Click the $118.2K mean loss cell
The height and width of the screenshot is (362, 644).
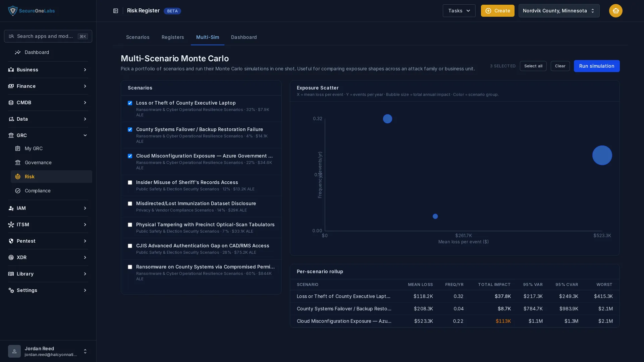point(423,296)
